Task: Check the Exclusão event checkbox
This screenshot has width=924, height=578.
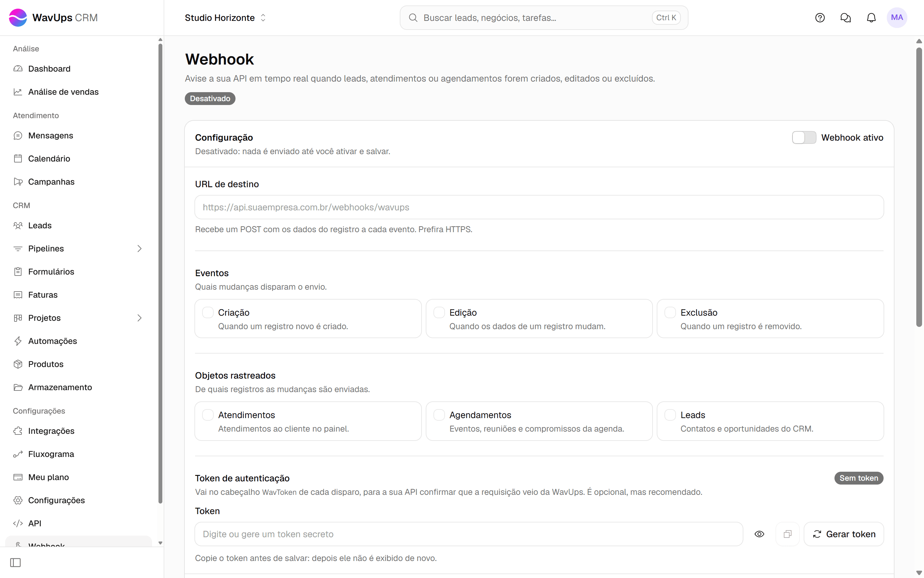Action: click(670, 312)
